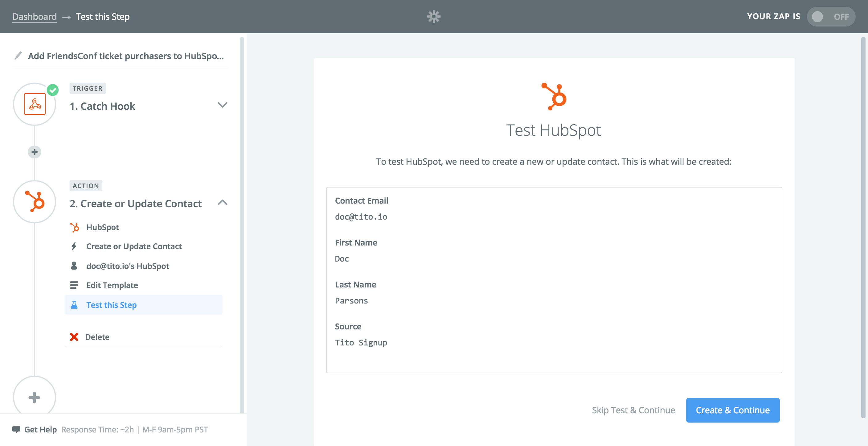Collapse the Create or Update Contact chevron
The width and height of the screenshot is (868, 446).
[222, 202]
